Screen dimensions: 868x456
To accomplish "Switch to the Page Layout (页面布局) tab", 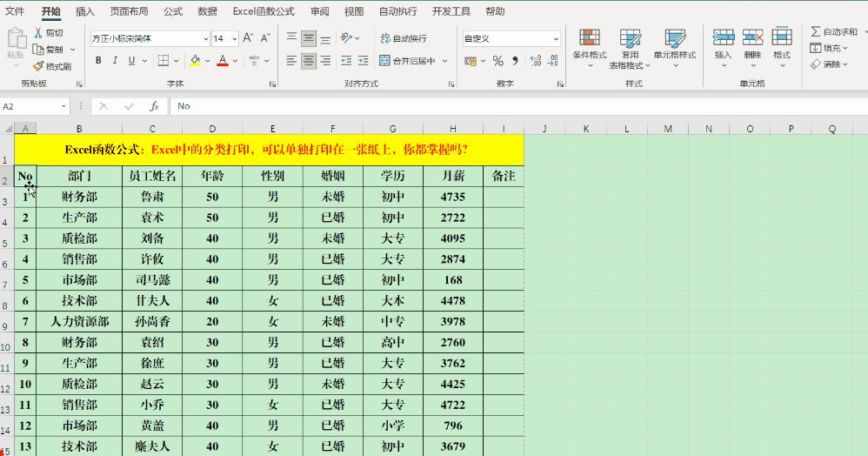I will [x=129, y=11].
